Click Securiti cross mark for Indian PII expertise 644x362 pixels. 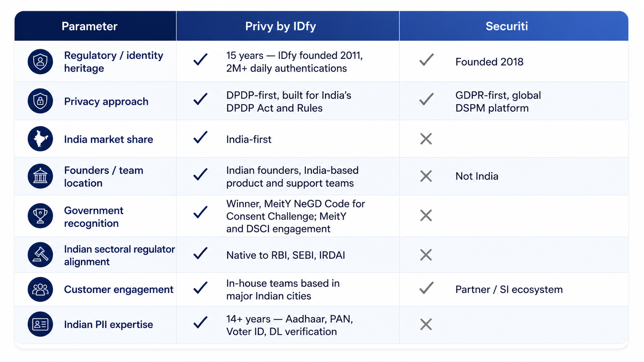pos(426,324)
